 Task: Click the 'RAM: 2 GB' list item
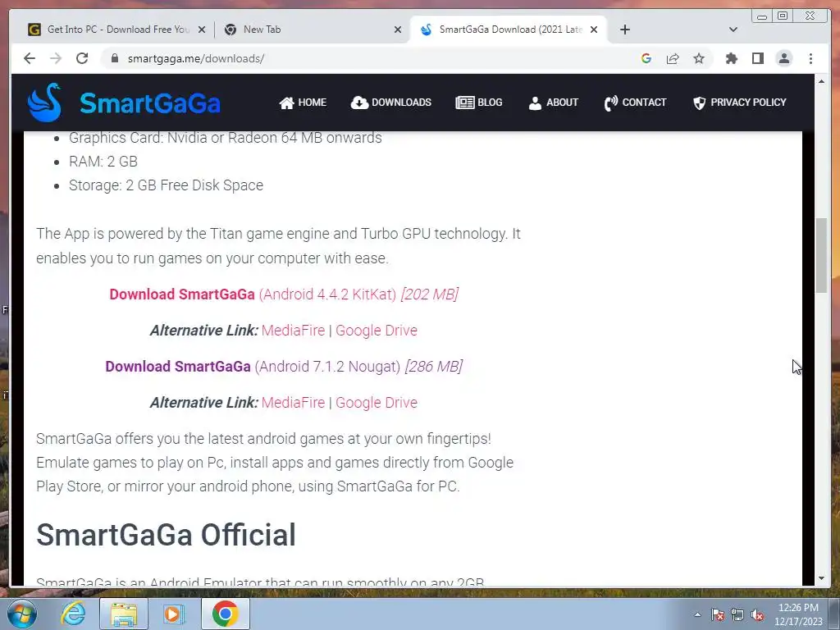pos(103,162)
